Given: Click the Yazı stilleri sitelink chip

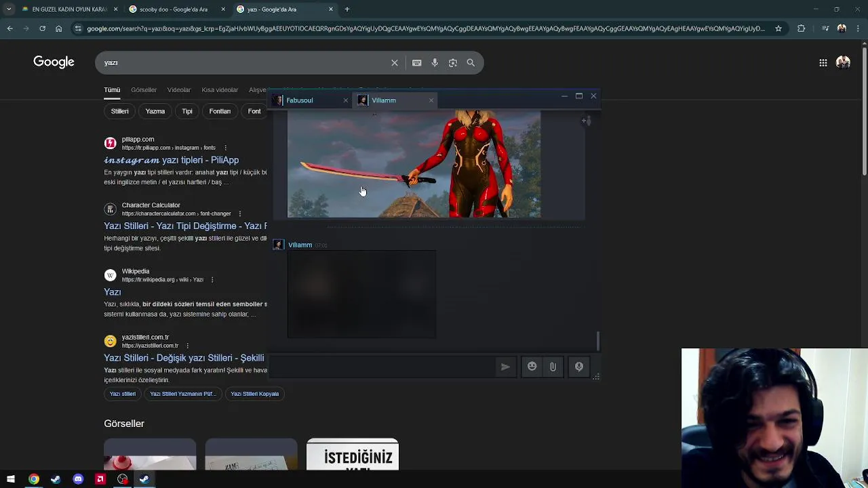Looking at the screenshot, I should click(x=123, y=394).
